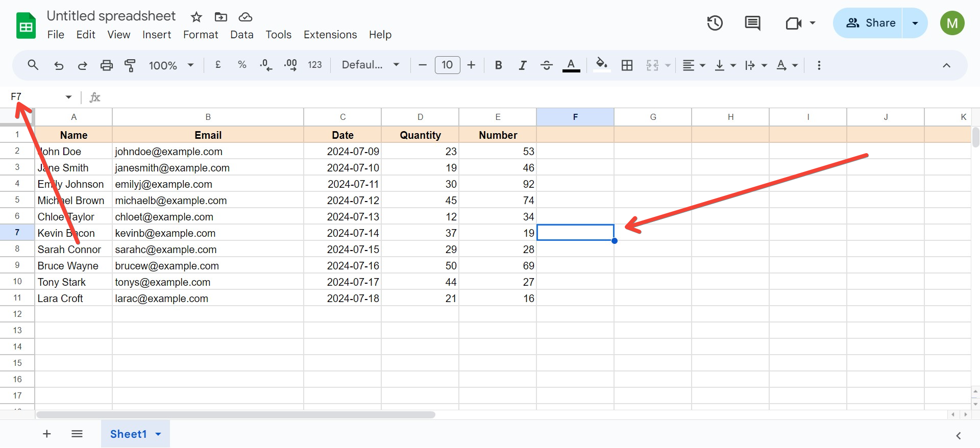Toggle italic formatting

[522, 65]
